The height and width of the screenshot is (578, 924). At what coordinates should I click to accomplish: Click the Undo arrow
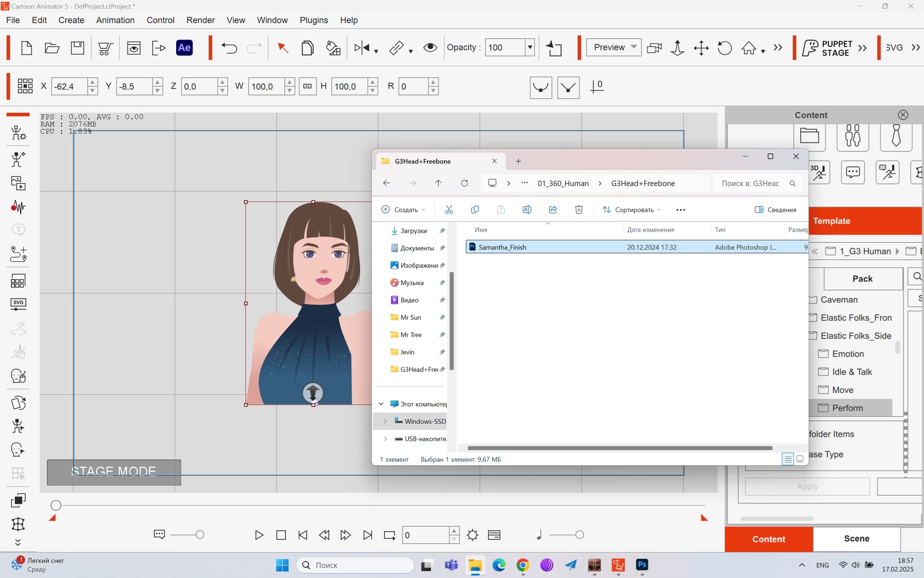click(229, 48)
